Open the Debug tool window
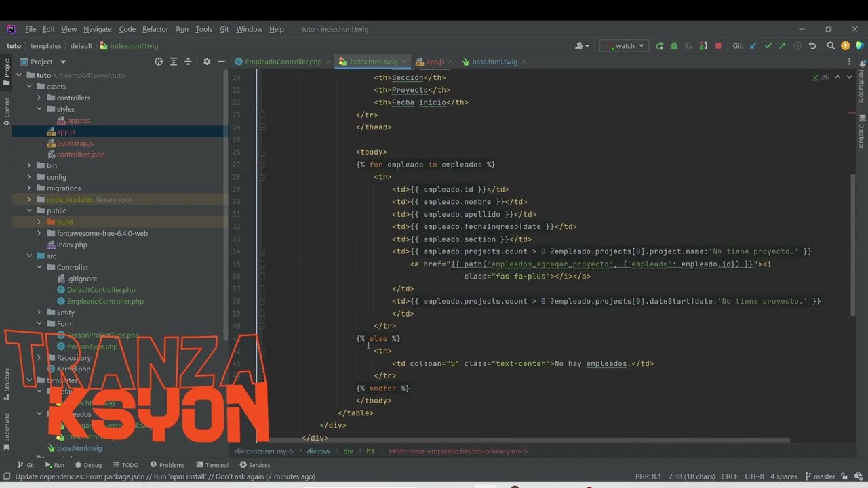The width and height of the screenshot is (868, 488). tap(88, 465)
